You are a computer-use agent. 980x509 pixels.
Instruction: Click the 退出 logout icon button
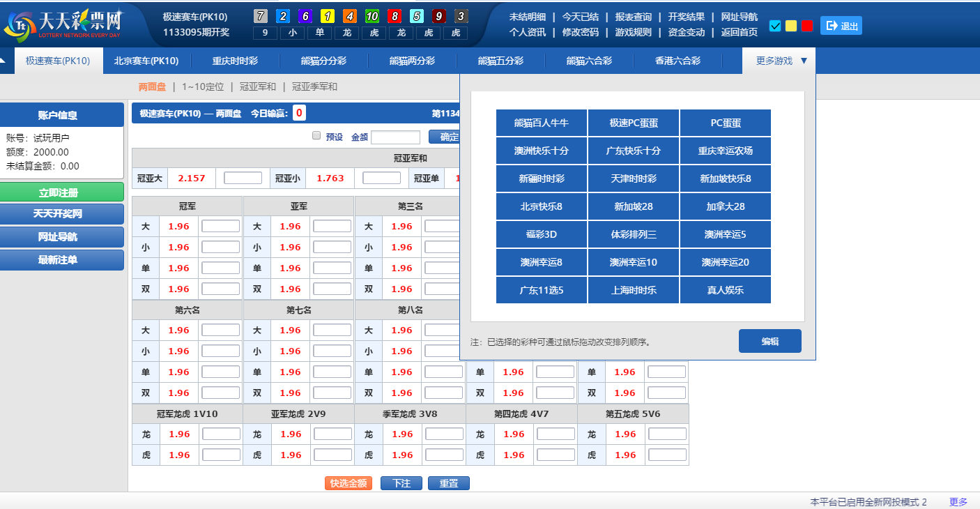pos(841,26)
